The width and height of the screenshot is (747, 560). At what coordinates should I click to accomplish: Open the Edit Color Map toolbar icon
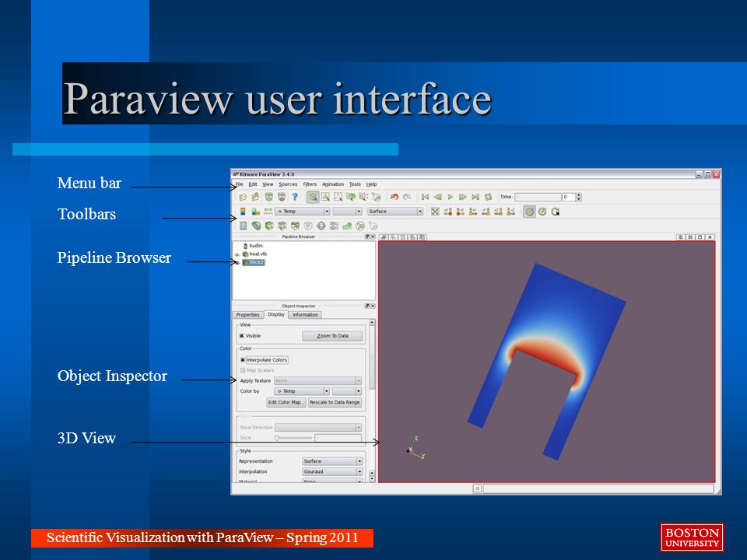click(256, 212)
